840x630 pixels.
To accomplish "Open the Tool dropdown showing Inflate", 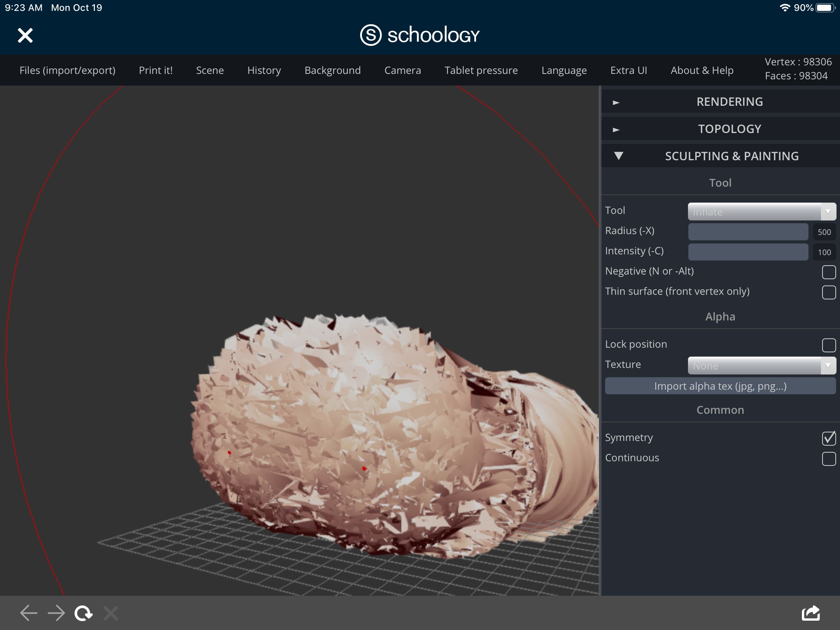I will point(761,212).
